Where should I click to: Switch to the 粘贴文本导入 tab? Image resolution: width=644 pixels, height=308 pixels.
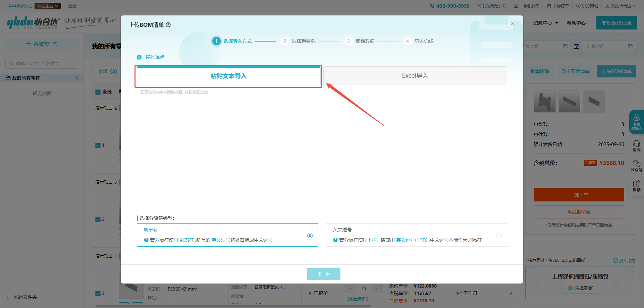[228, 76]
